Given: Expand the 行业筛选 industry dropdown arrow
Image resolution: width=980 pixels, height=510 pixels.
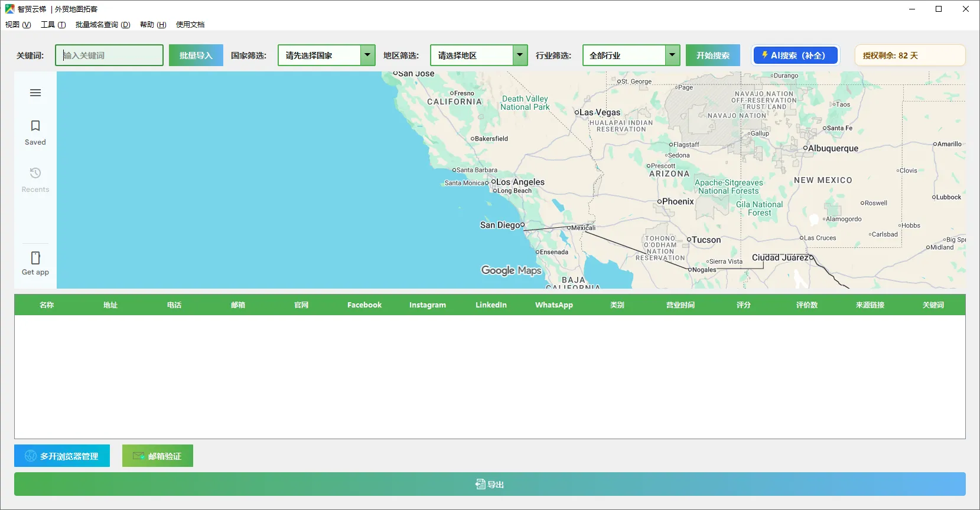Looking at the screenshot, I should (672, 55).
